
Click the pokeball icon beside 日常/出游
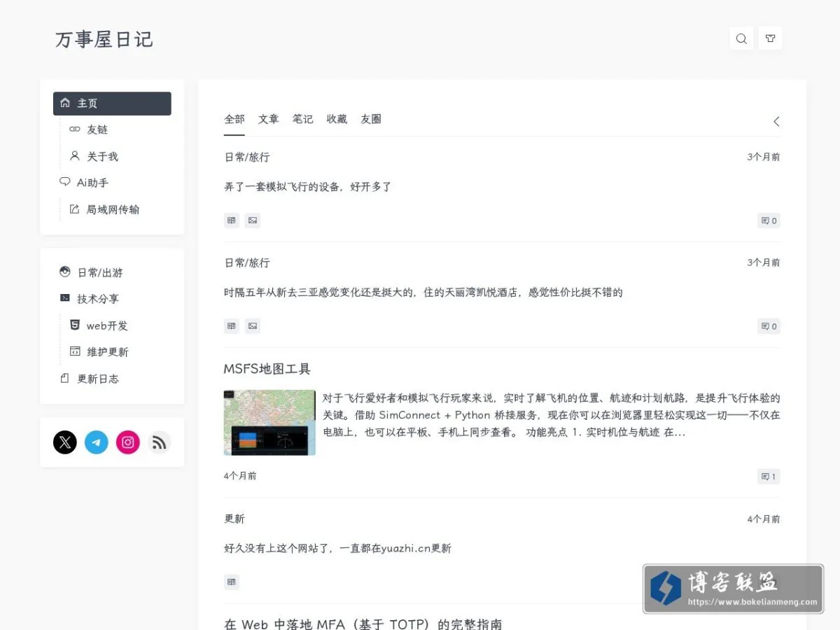point(65,272)
